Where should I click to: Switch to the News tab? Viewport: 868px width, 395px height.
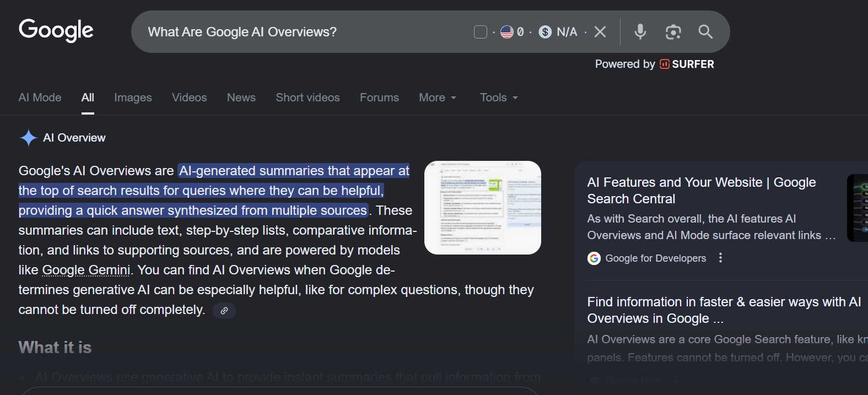(241, 98)
